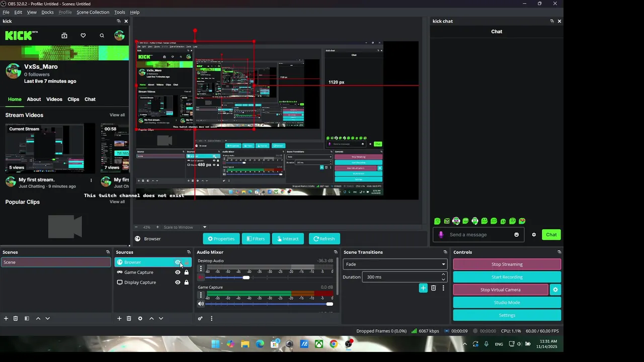Unmute the Desktop Audio channel
This screenshot has width=644, height=362.
[201, 278]
